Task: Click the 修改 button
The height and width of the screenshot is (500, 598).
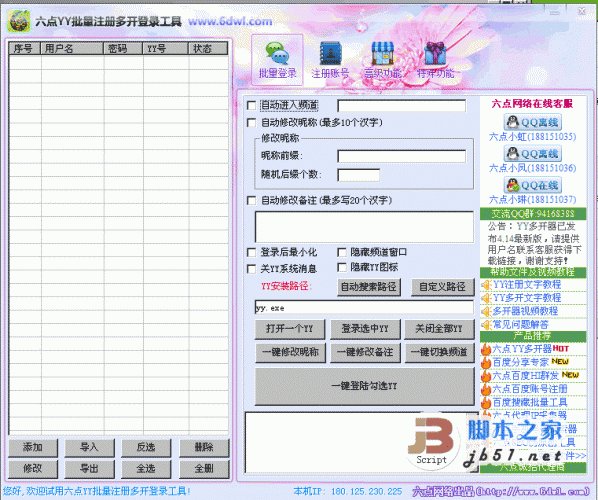Action: pos(33,469)
